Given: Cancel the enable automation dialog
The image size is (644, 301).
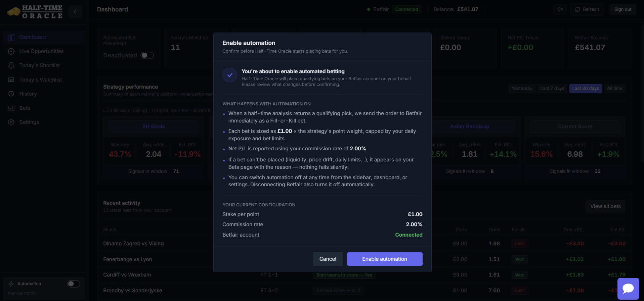Looking at the screenshot, I should tap(328, 259).
